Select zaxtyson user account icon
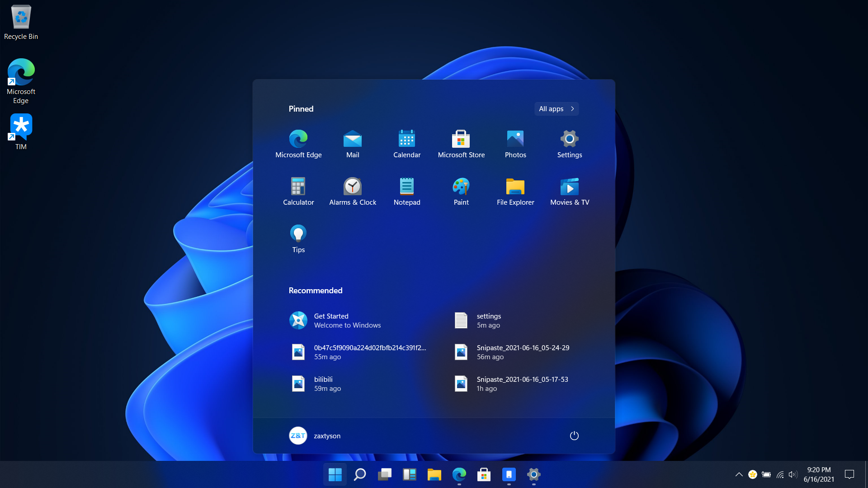This screenshot has width=868, height=488. pyautogui.click(x=297, y=436)
